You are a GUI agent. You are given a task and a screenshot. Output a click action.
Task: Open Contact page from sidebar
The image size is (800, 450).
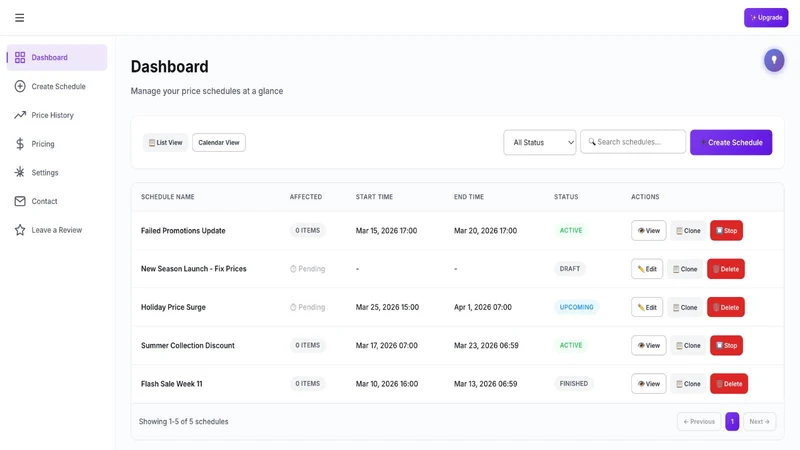coord(57,201)
